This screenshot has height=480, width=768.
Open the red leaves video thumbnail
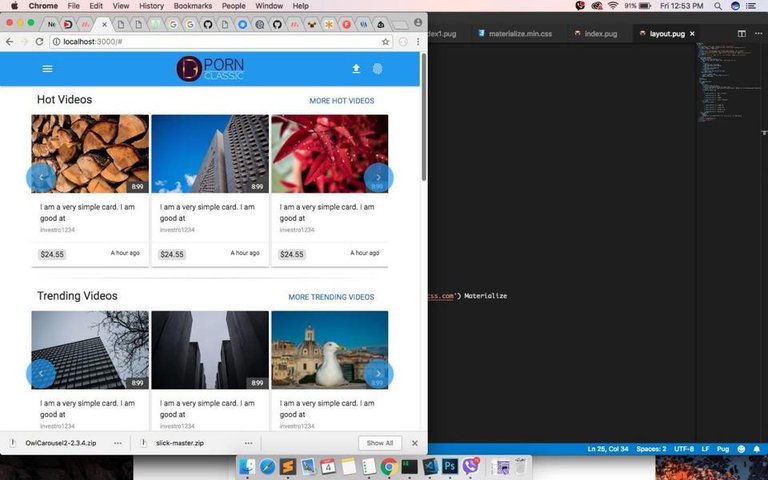pos(330,154)
